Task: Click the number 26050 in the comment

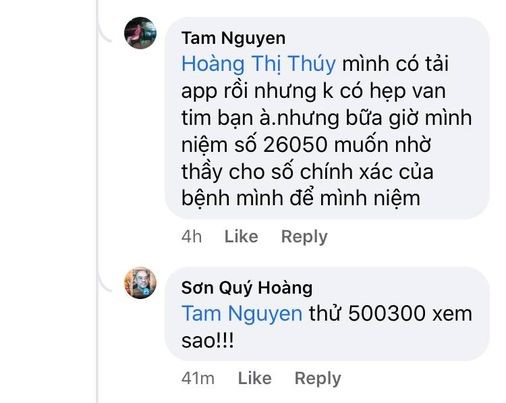Action: point(295,145)
